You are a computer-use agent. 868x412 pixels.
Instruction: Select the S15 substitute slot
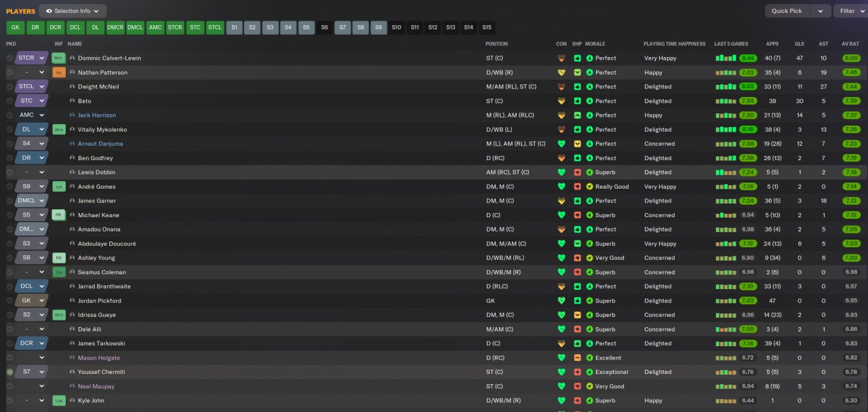[x=486, y=28]
